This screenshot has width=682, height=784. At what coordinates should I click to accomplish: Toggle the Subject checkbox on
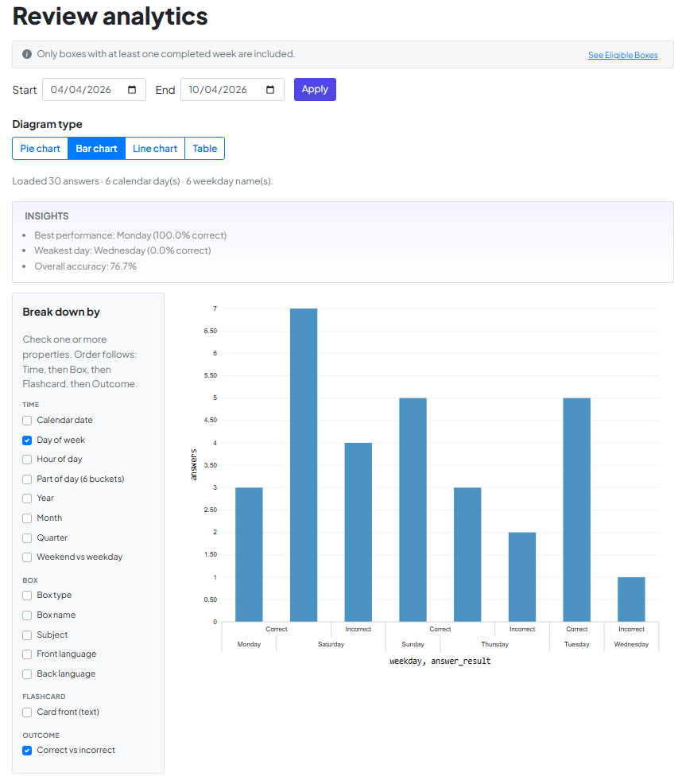(x=27, y=635)
